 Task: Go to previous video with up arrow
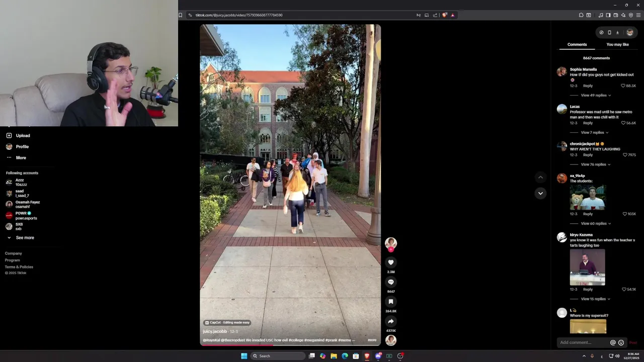click(x=540, y=177)
